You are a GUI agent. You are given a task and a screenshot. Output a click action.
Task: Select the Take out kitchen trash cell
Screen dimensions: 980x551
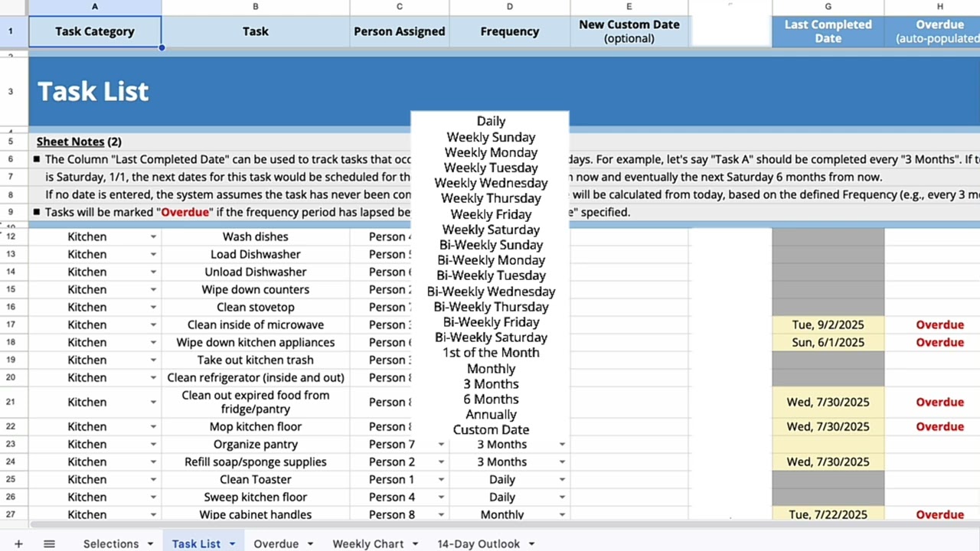[x=256, y=360]
